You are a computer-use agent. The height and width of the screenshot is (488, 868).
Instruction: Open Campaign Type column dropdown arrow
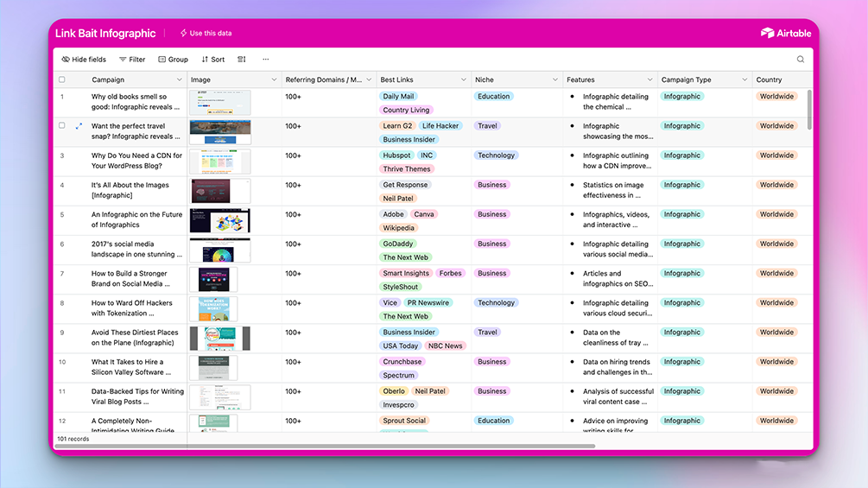[x=744, y=79]
